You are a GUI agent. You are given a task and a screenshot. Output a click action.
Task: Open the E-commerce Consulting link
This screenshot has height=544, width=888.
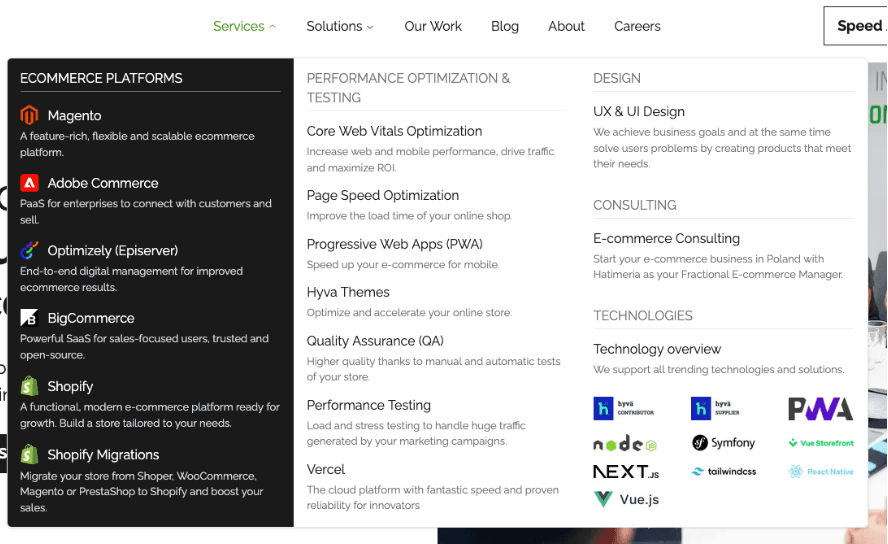(666, 238)
